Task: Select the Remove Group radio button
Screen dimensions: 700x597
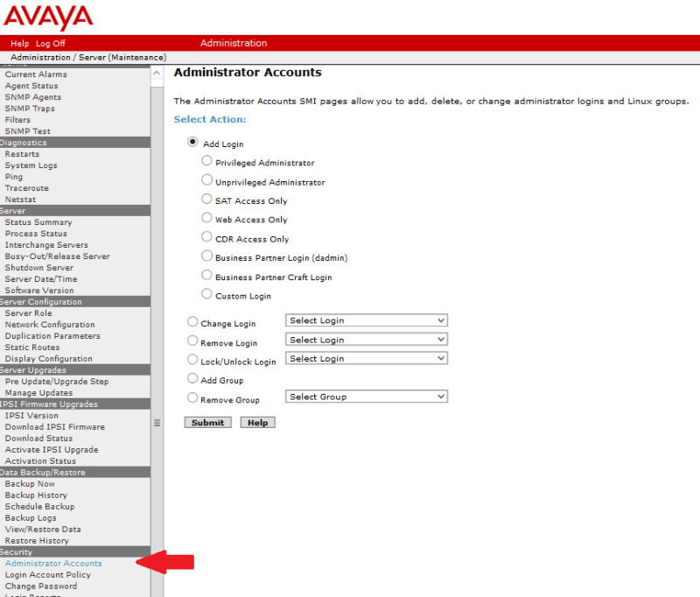Action: (192, 397)
